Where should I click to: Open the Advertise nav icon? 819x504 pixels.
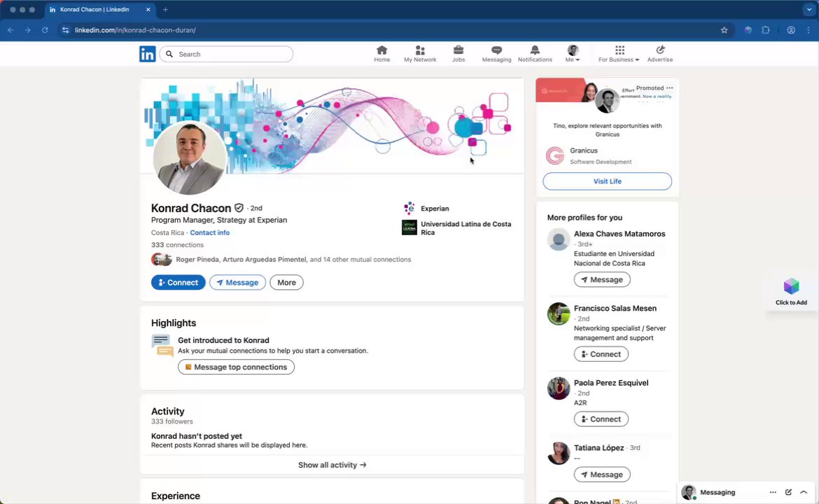[x=659, y=54]
